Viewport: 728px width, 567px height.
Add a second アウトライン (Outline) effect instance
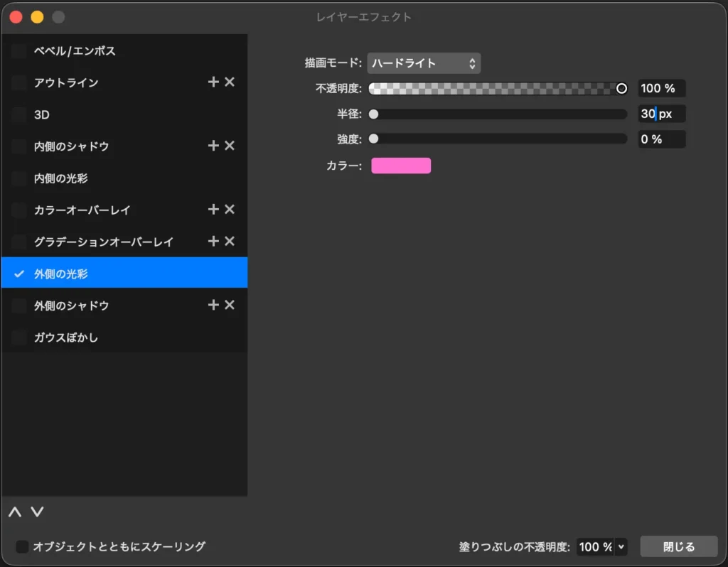pyautogui.click(x=213, y=82)
